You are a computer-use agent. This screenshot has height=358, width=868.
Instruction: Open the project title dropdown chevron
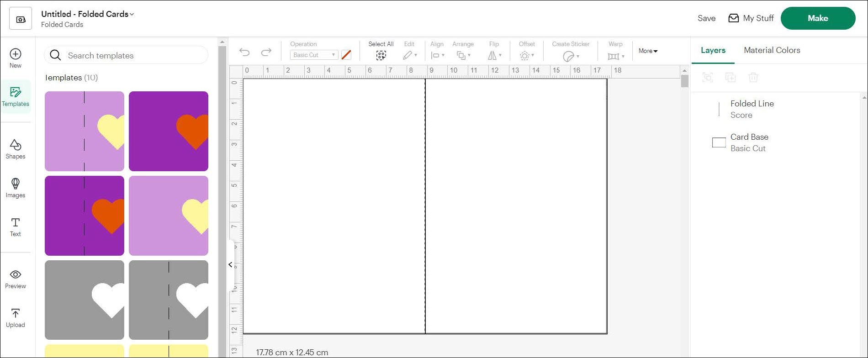pos(132,14)
